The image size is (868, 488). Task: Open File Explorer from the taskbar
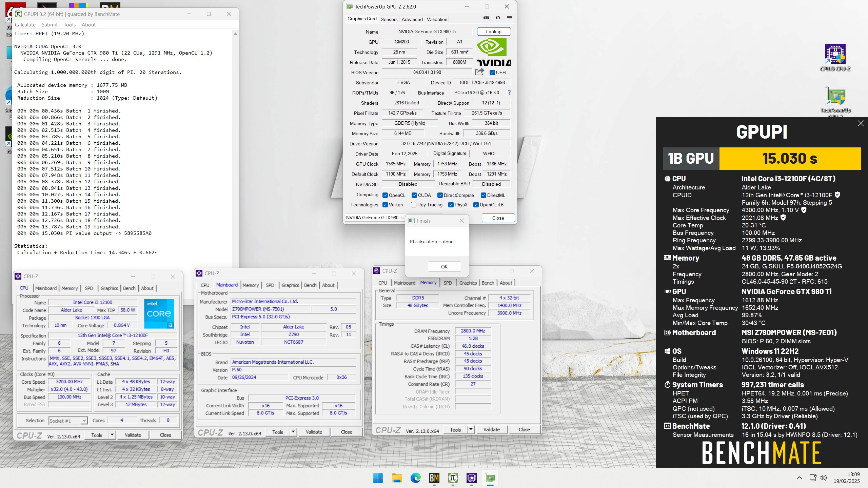pyautogui.click(x=397, y=478)
